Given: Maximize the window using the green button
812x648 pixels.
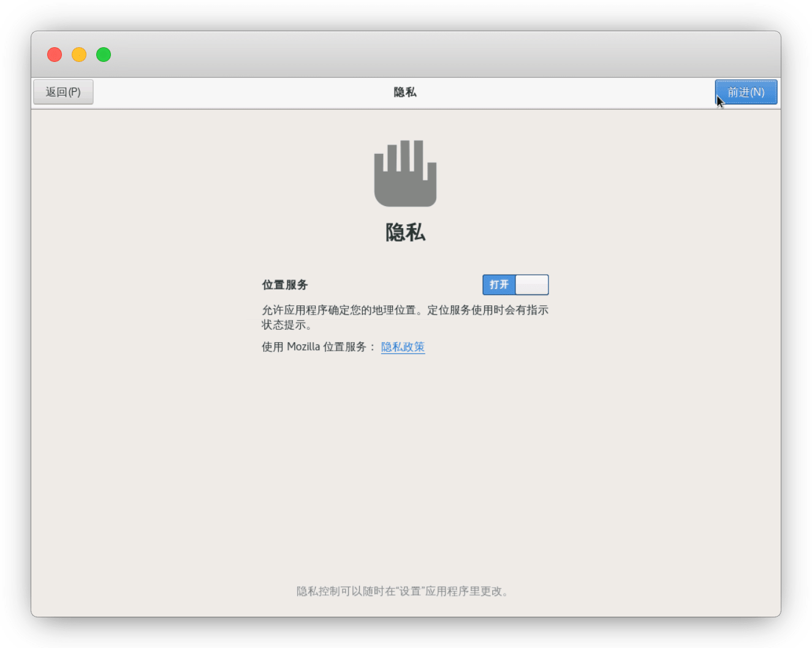Looking at the screenshot, I should 104,55.
